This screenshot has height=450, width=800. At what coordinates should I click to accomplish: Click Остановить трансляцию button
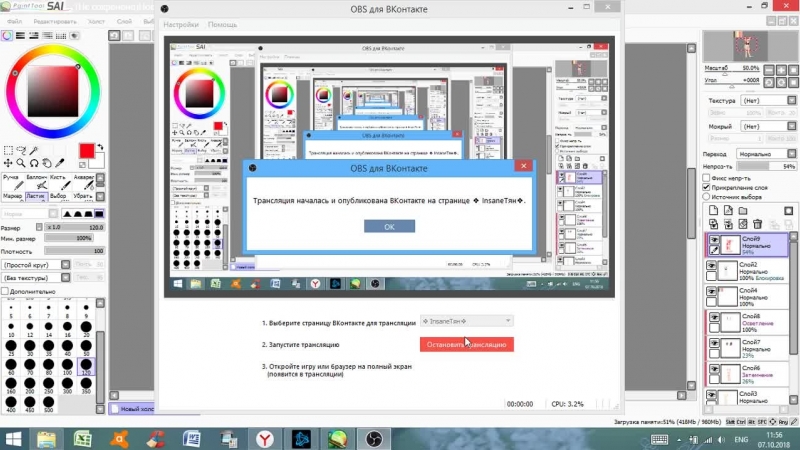point(466,344)
